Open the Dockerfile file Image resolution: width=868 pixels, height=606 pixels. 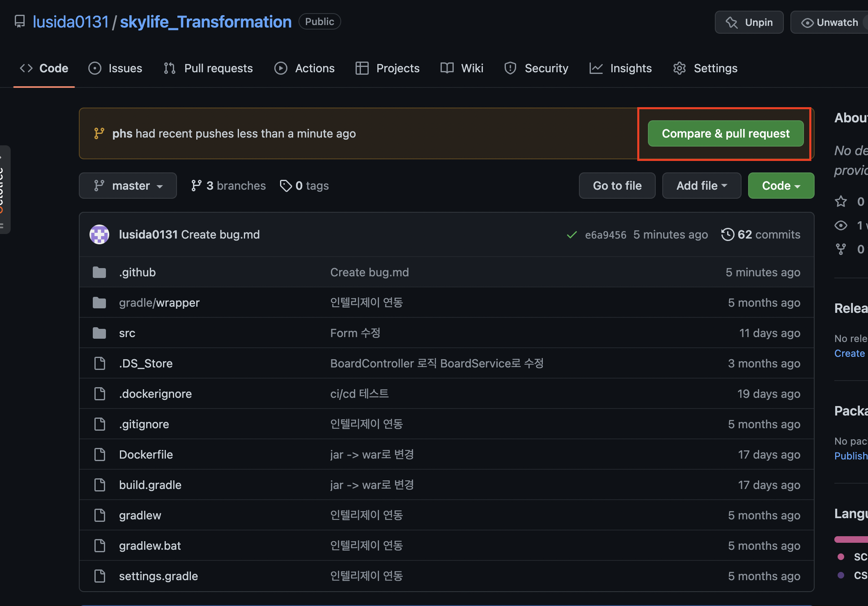pos(146,454)
